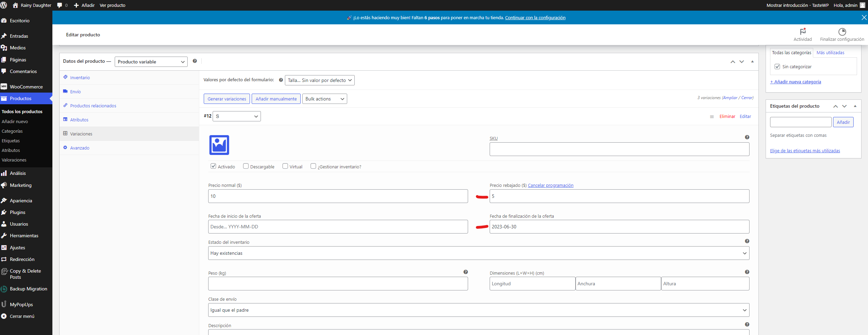
Task: Click the Generar variaciones button
Action: (227, 99)
